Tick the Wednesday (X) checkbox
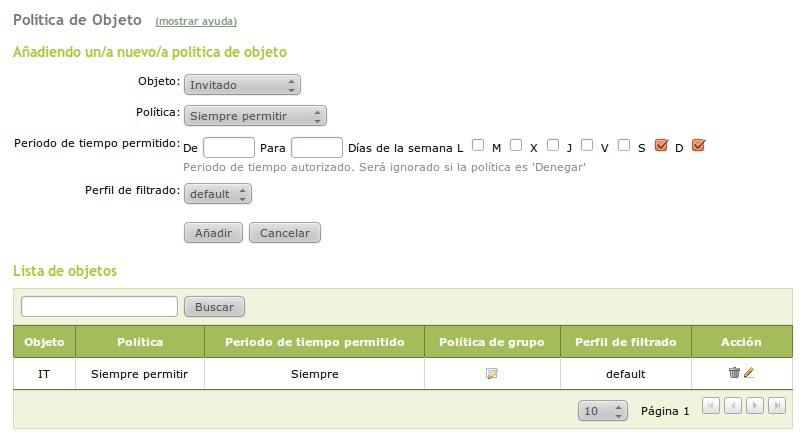This screenshot has width=808, height=444. click(x=553, y=144)
